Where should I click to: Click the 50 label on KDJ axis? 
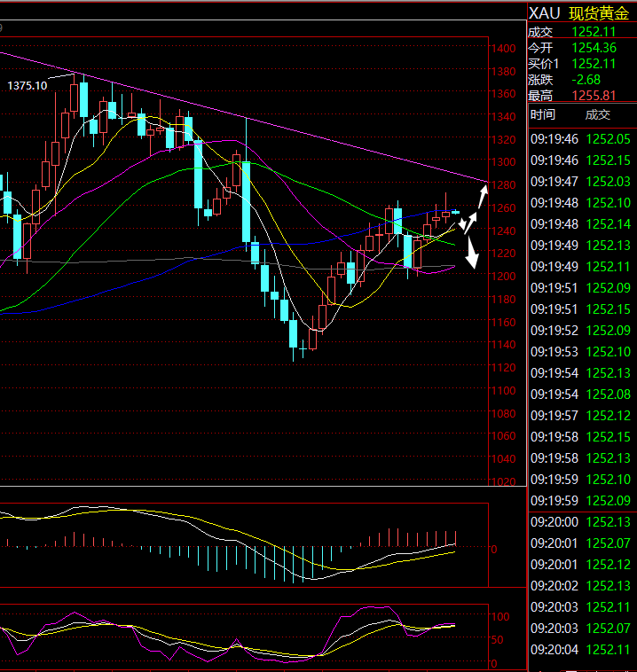pos(498,640)
